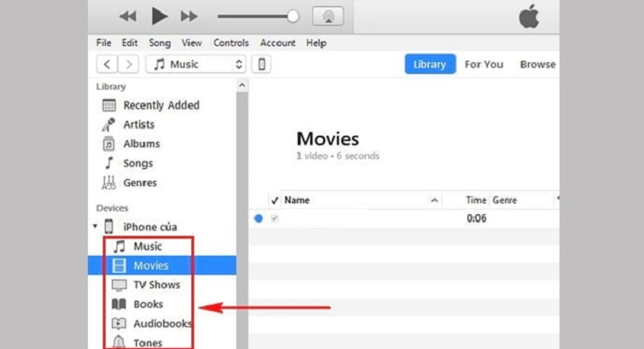This screenshot has width=644, height=349.
Task: Uncheck the checkbox on the video row
Action: coord(274,218)
